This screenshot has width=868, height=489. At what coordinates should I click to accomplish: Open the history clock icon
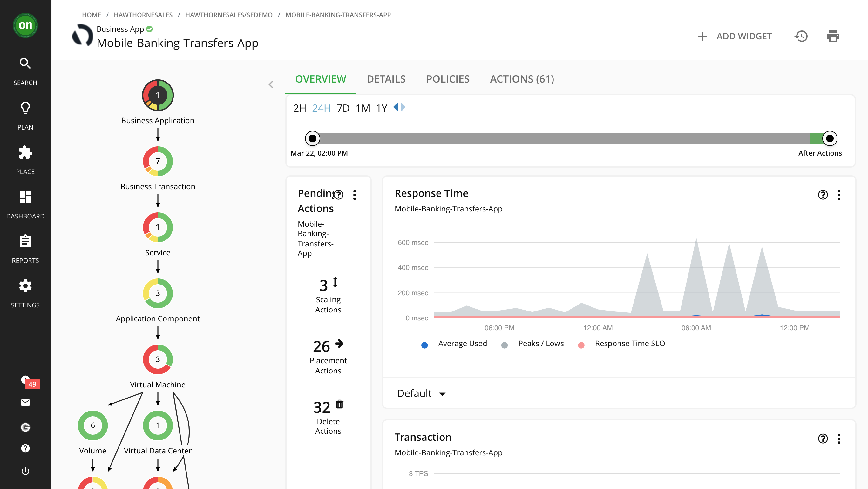point(801,36)
